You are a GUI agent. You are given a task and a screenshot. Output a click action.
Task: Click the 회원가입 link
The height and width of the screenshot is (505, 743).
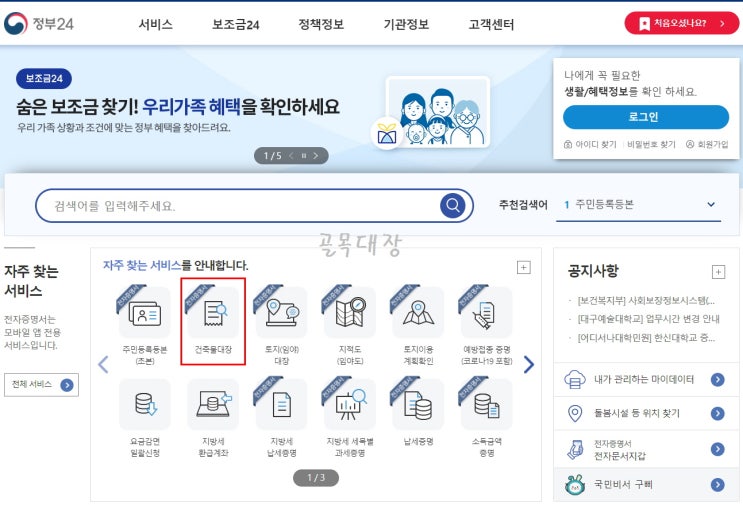[707, 144]
